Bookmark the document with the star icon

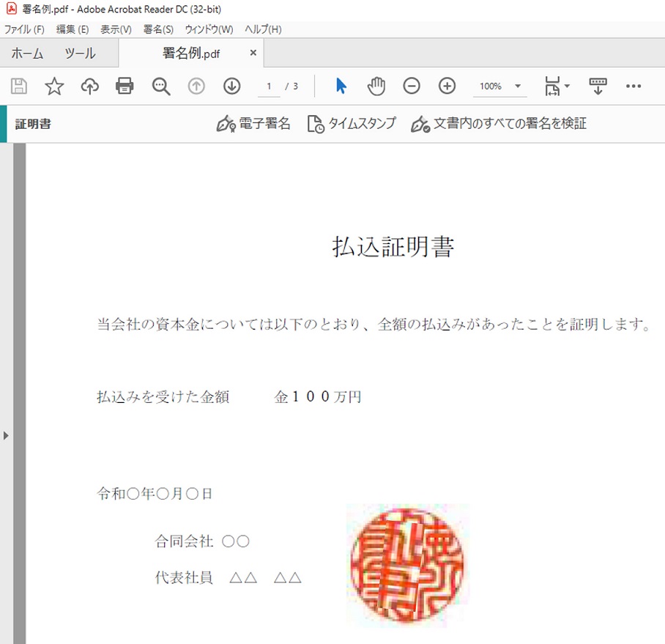(x=54, y=86)
